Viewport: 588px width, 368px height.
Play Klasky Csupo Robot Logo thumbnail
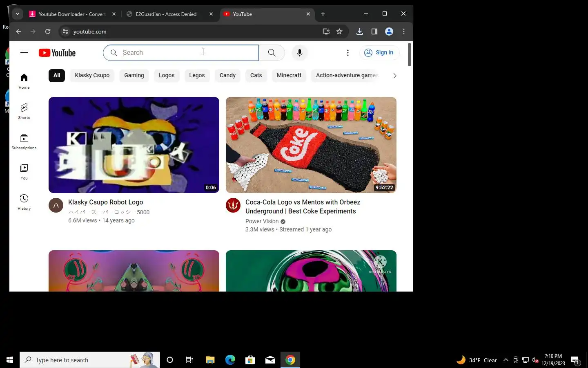pos(134,145)
